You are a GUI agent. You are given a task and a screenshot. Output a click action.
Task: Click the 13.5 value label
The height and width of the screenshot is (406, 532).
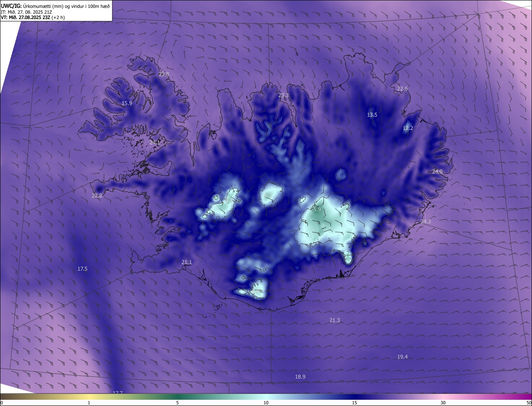pos(372,115)
